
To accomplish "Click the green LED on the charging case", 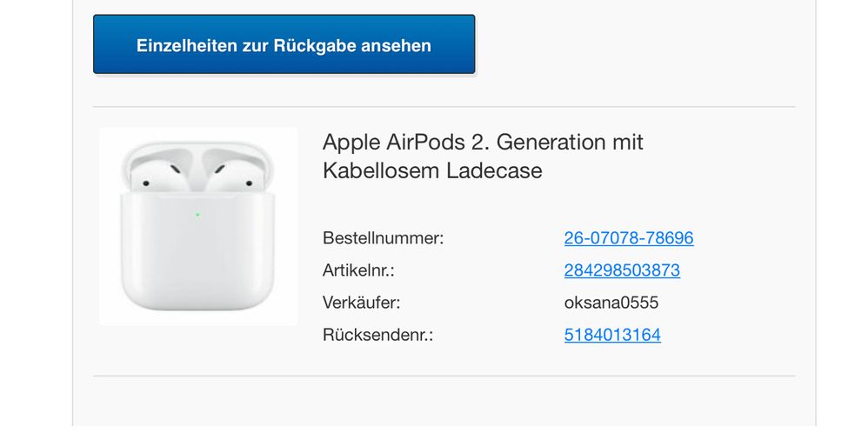I will [x=197, y=214].
